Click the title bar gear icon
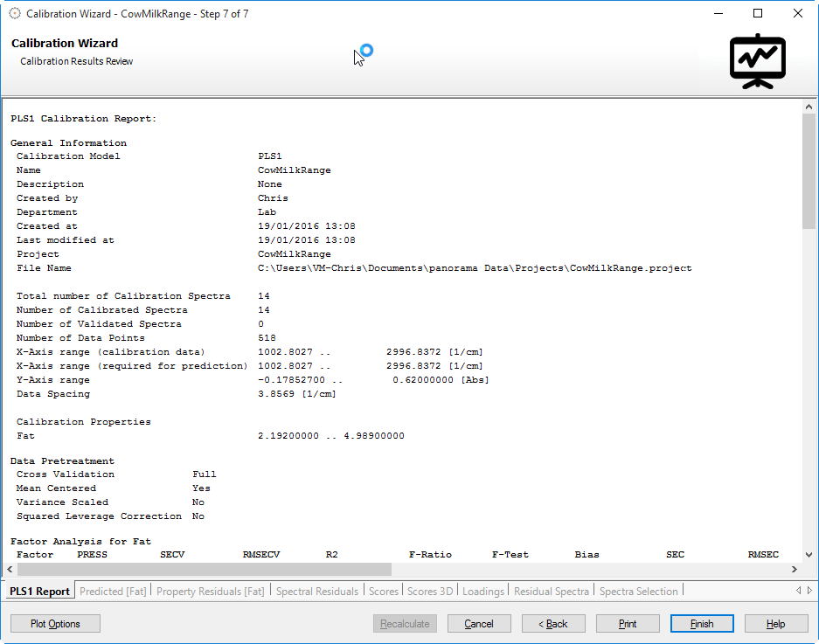 pos(15,14)
